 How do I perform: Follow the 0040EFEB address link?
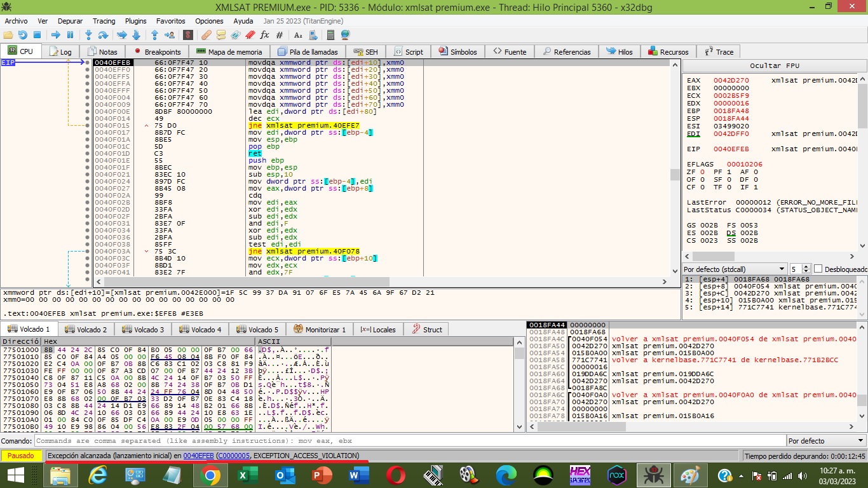pyautogui.click(x=198, y=456)
